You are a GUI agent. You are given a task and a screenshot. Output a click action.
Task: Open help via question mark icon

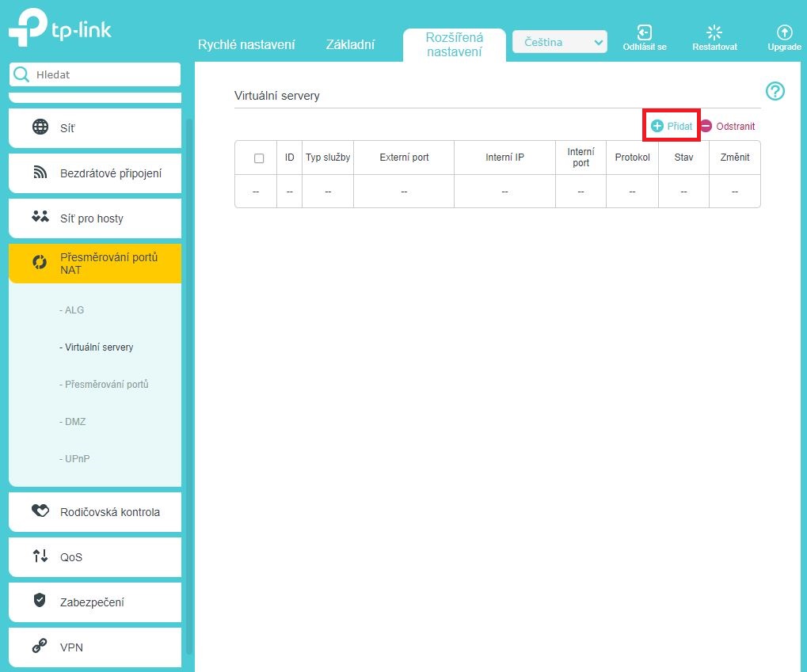coord(775,91)
